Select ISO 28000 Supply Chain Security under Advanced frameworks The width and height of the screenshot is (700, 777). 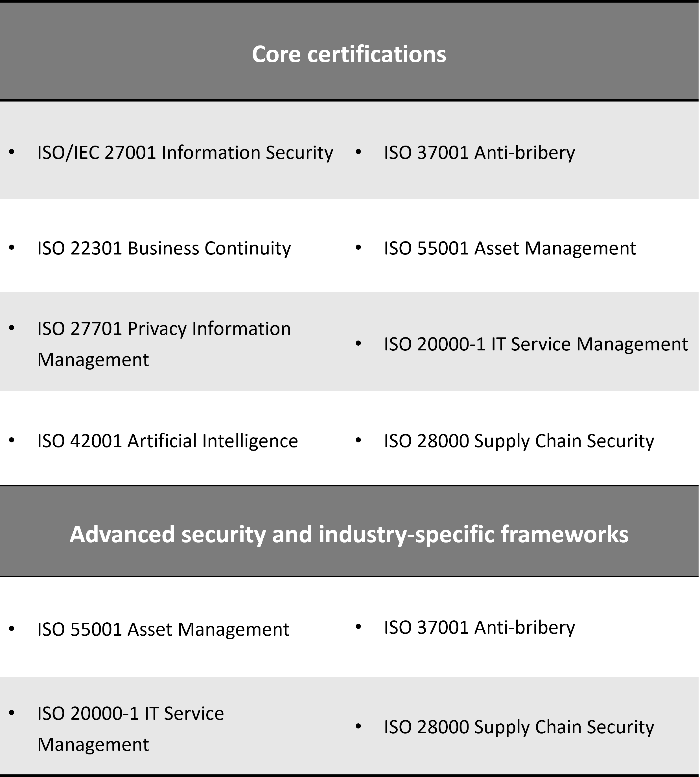[x=519, y=727]
